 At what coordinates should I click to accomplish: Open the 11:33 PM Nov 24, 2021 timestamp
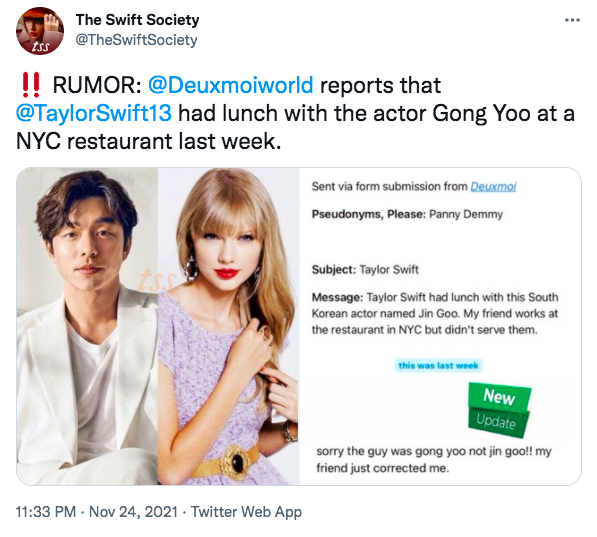pos(97,511)
